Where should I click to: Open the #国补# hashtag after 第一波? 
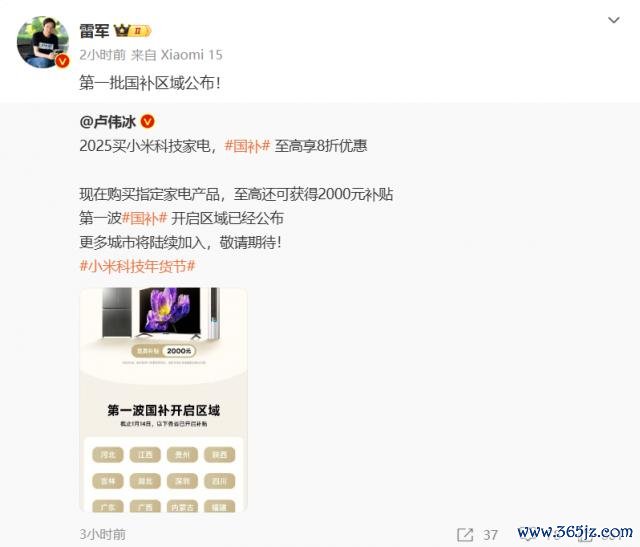coord(144,218)
